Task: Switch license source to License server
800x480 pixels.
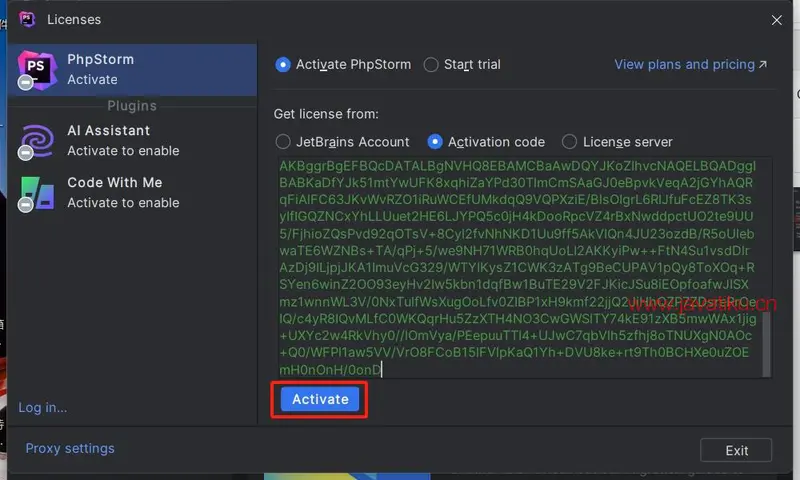Action: coord(569,142)
